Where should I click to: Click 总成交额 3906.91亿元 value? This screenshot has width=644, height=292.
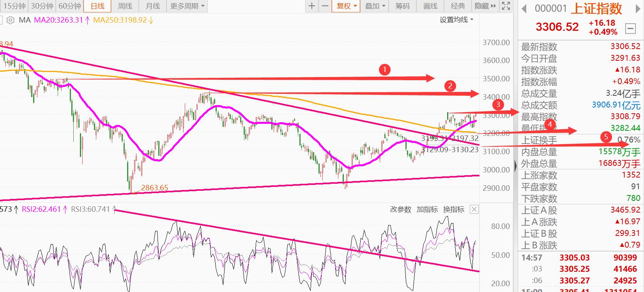point(616,105)
